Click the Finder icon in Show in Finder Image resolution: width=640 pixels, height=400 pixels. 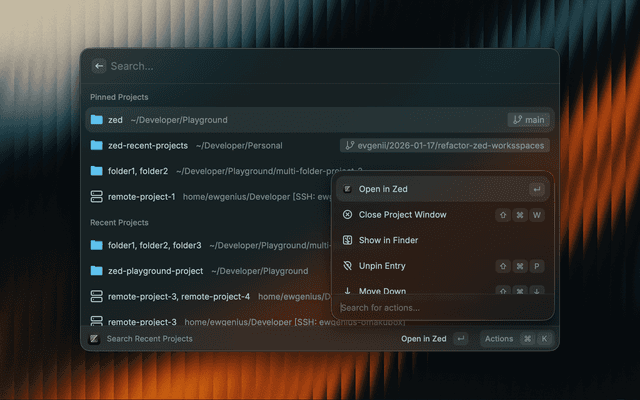pyautogui.click(x=347, y=241)
